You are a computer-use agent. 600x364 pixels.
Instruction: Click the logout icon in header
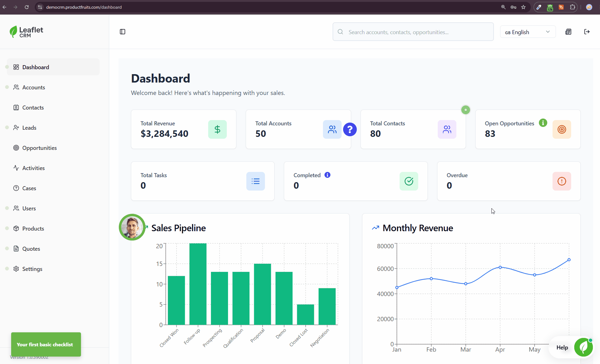(587, 32)
